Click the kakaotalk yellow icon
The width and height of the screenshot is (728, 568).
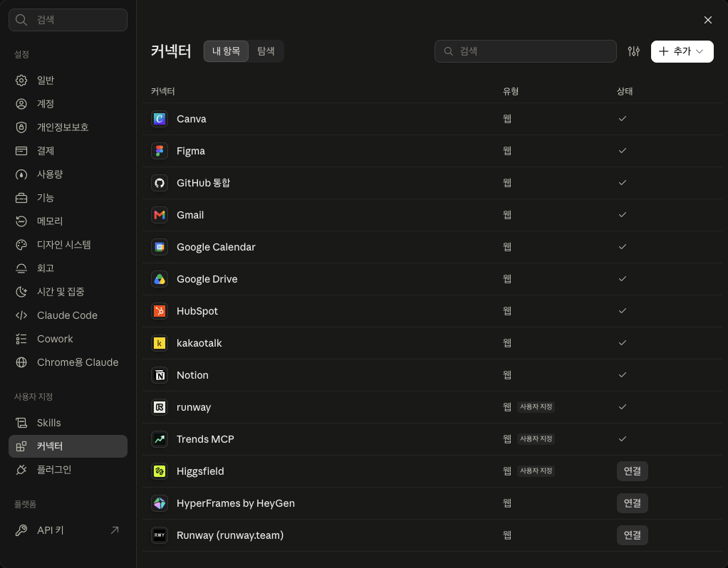[x=160, y=343]
